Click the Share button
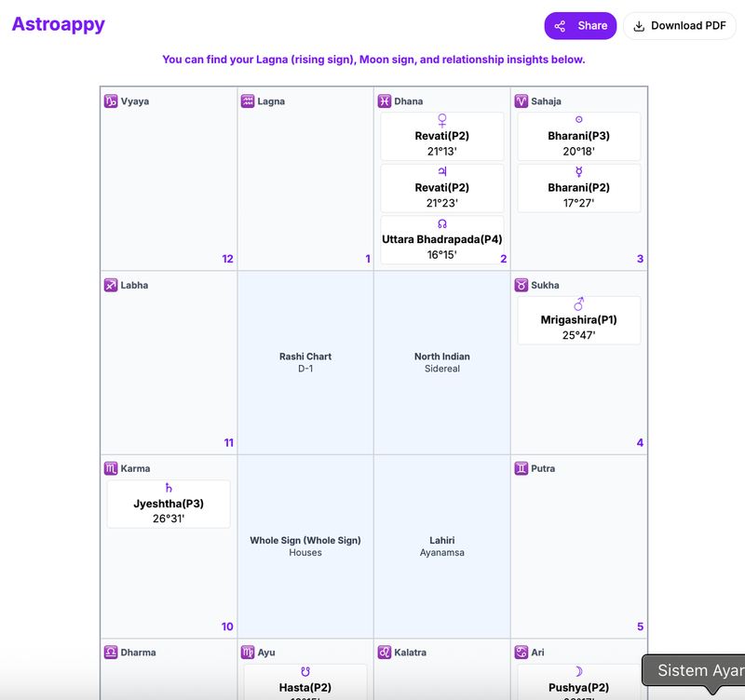The height and width of the screenshot is (700, 745). point(580,26)
